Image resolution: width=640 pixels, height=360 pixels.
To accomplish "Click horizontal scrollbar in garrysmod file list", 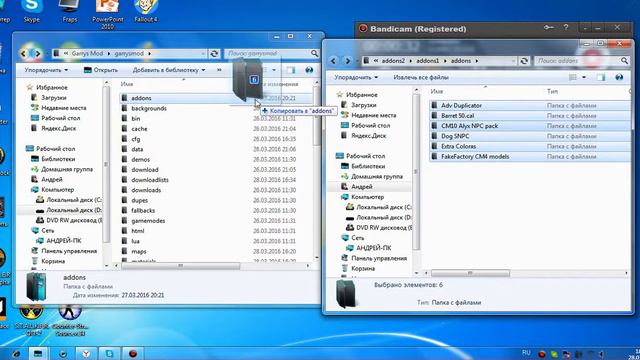I will click(180, 266).
